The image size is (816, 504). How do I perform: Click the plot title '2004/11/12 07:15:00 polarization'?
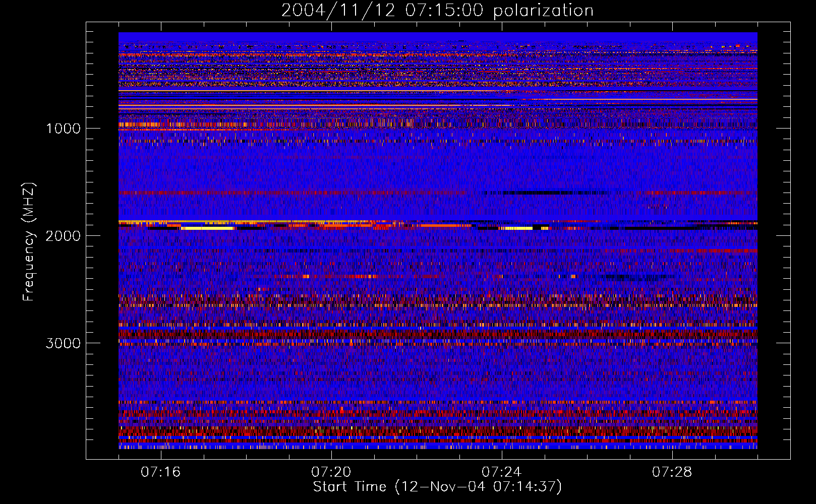pos(437,10)
